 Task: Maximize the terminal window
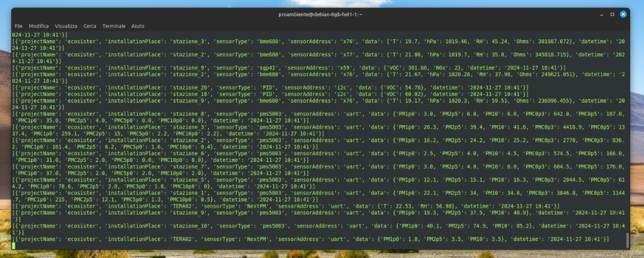pyautogui.click(x=611, y=14)
